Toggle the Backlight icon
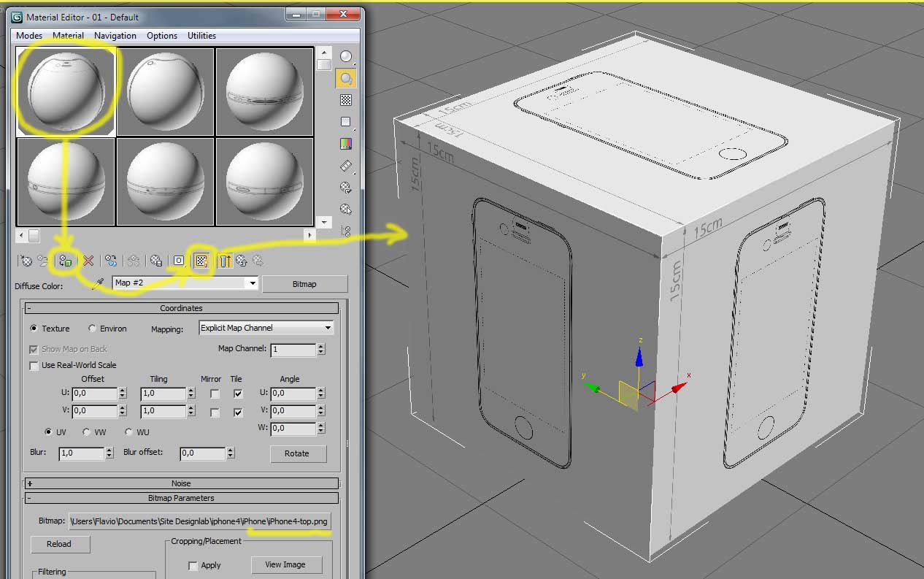This screenshot has height=579, width=924. pyautogui.click(x=346, y=78)
